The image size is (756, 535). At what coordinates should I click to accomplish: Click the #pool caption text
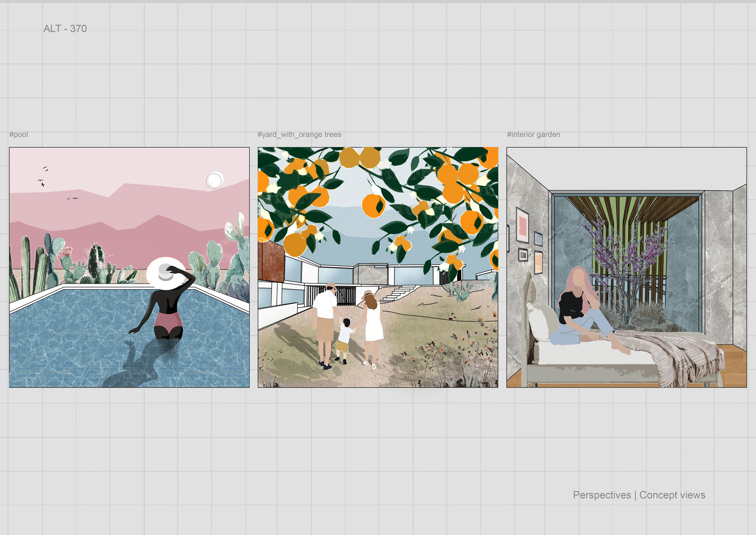point(19,134)
